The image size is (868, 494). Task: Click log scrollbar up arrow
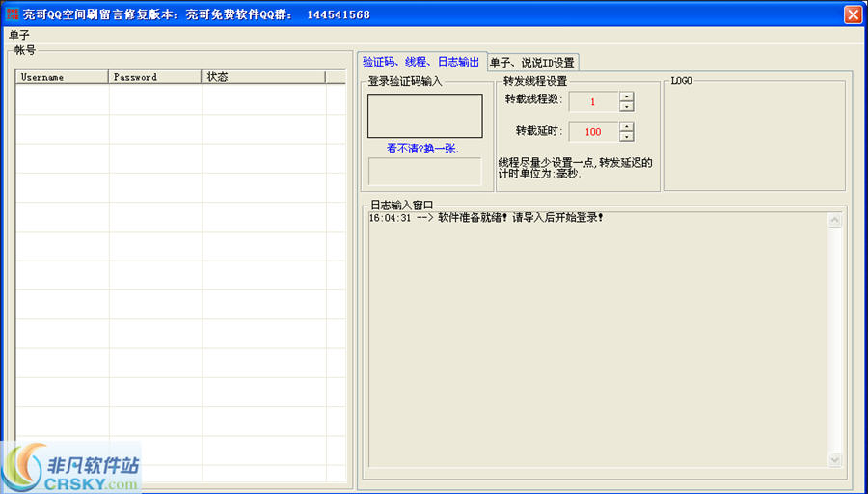(x=835, y=220)
